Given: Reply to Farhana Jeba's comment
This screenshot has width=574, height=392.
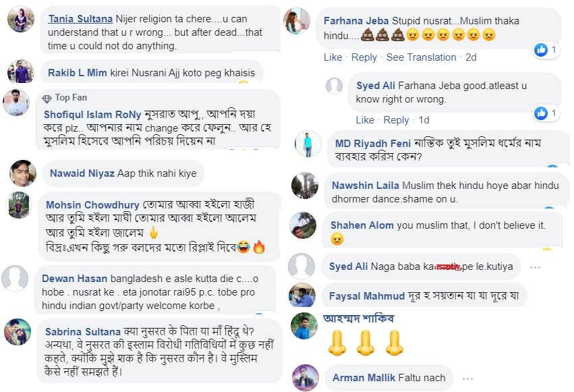Looking at the screenshot, I should (364, 57).
